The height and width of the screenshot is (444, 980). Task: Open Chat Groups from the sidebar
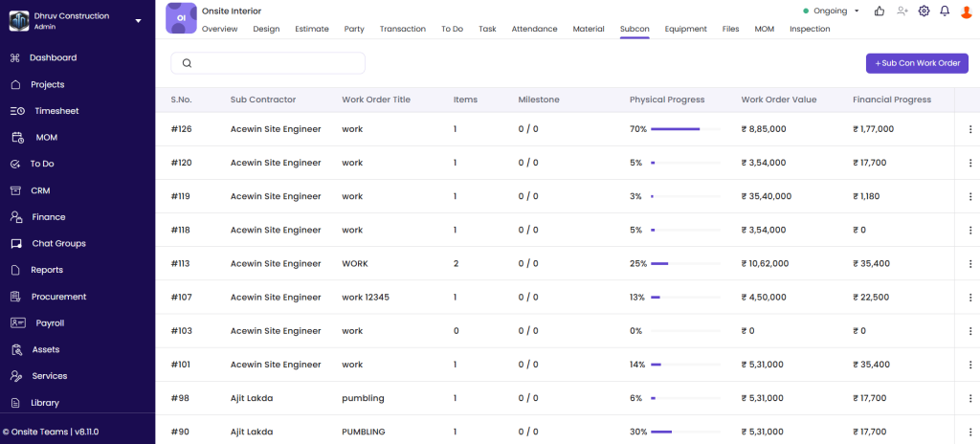point(58,243)
